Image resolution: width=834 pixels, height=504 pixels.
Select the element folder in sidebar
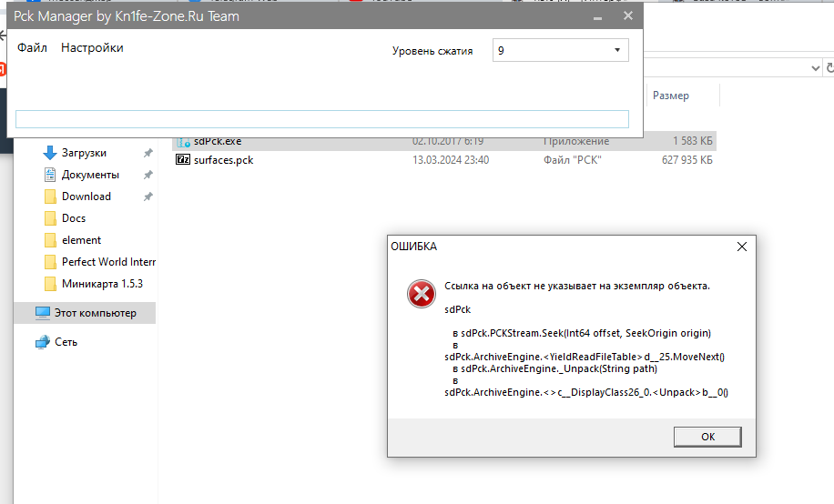click(x=81, y=240)
